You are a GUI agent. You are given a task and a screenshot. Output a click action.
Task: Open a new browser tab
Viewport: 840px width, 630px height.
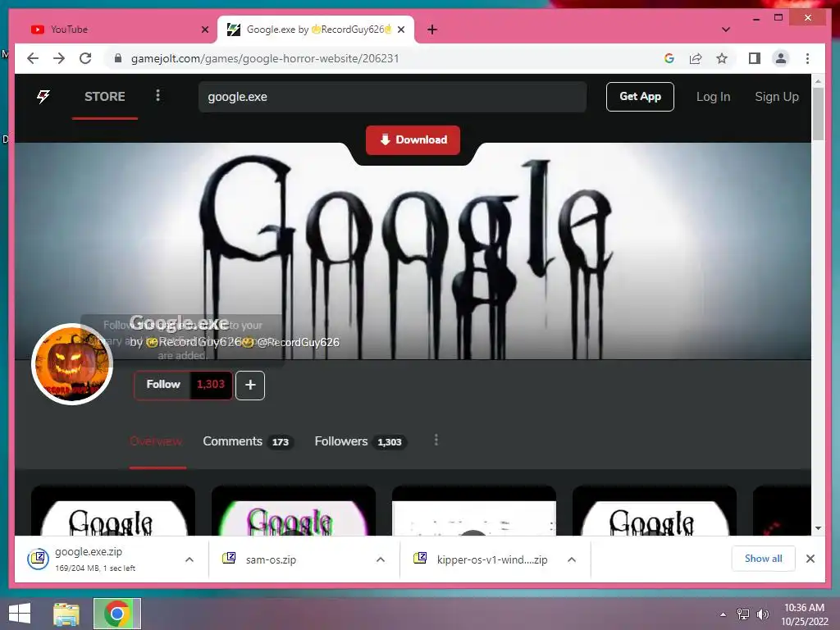click(x=432, y=30)
